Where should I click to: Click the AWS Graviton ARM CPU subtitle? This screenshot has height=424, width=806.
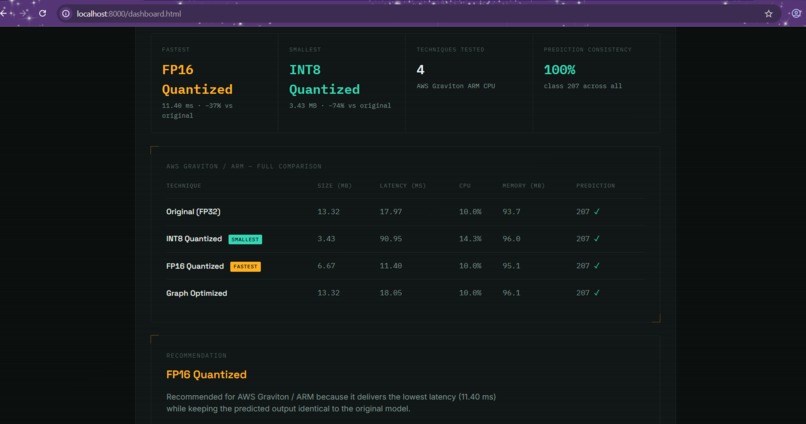tap(455, 86)
